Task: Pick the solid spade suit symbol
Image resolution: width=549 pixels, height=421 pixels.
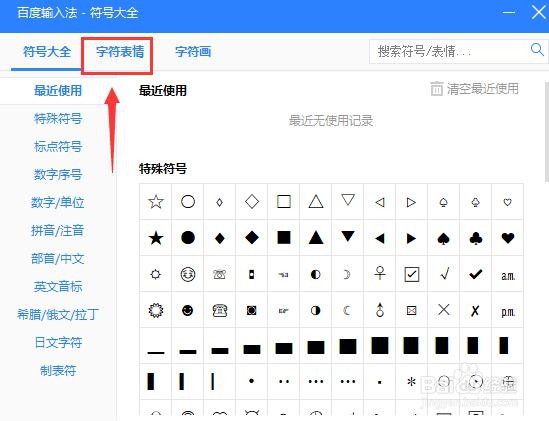Action: (443, 239)
